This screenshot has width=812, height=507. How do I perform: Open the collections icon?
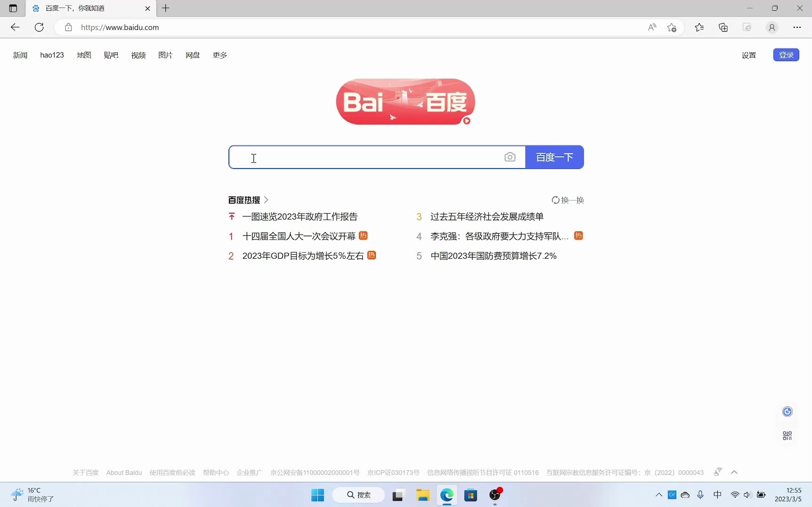click(x=723, y=27)
